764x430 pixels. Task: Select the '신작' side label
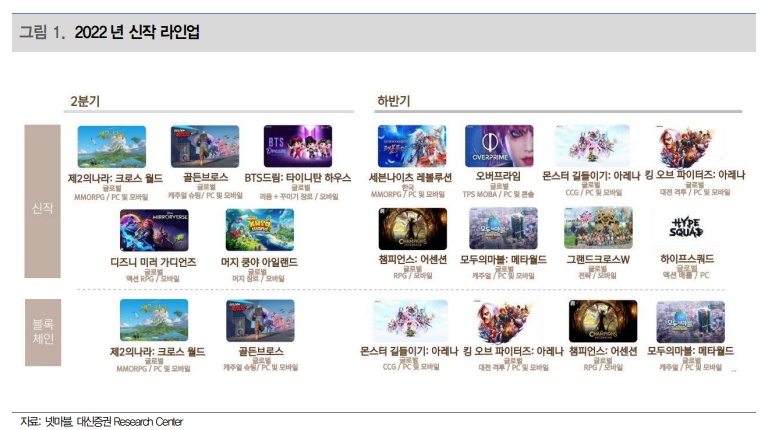coord(42,201)
